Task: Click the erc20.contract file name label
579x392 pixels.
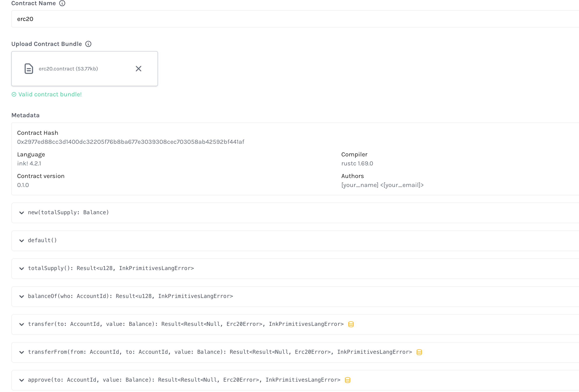Action: click(x=68, y=69)
